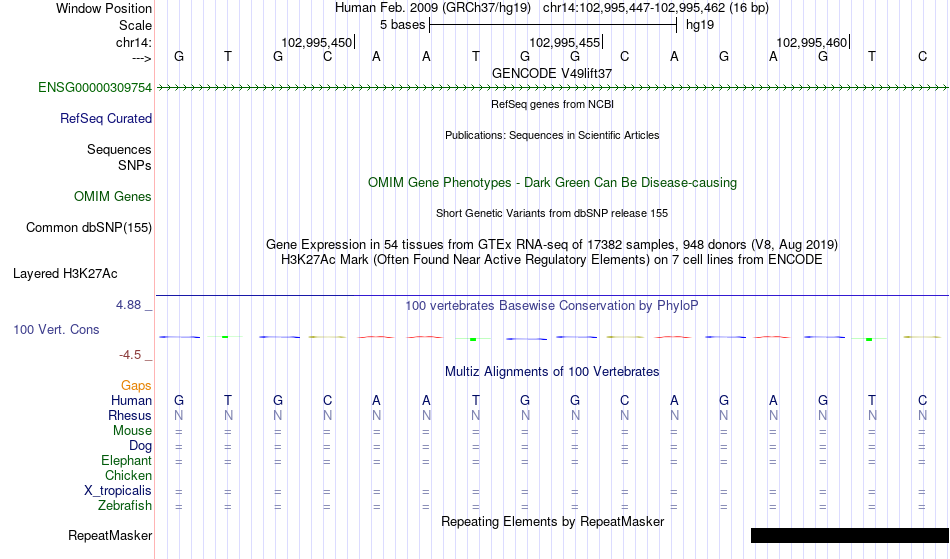Click the X_tropicalis species label
Image resolution: width=950 pixels, height=559 pixels.
(x=118, y=491)
